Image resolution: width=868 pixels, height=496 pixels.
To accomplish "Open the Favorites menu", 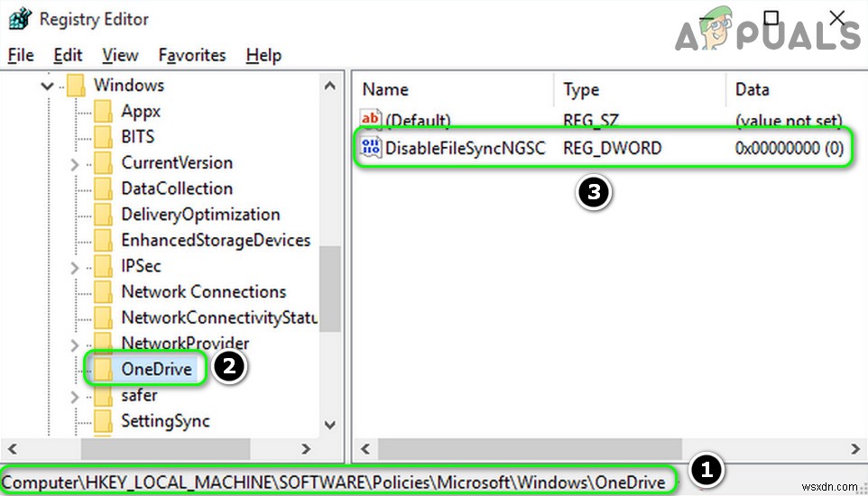I will pyautogui.click(x=191, y=55).
